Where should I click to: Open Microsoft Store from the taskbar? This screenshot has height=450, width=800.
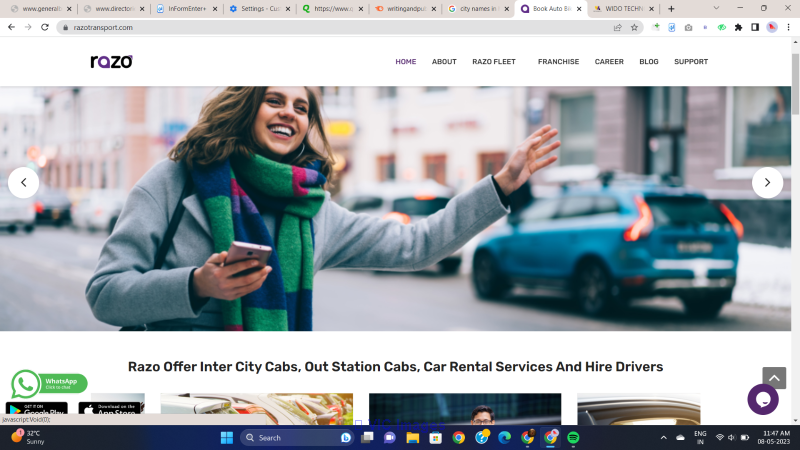435,438
